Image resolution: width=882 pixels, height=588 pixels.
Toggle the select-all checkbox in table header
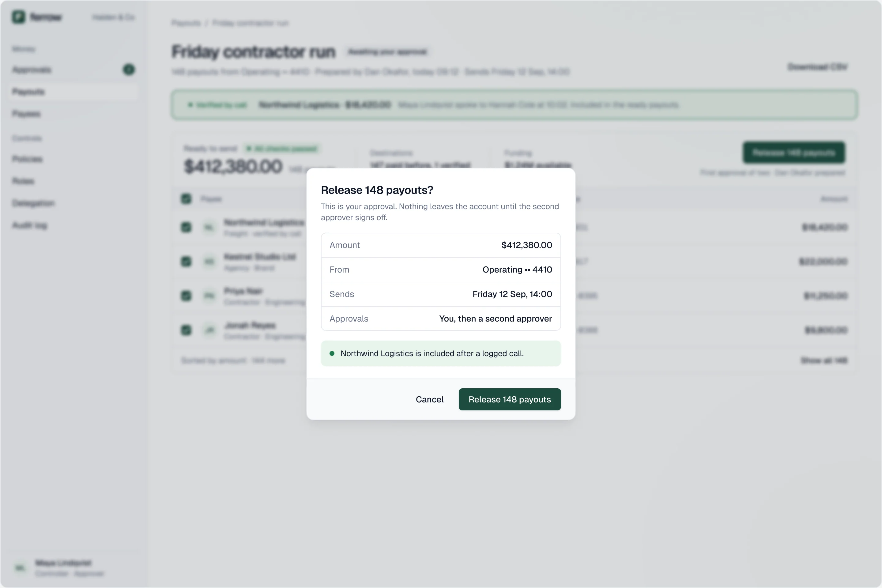click(x=186, y=199)
